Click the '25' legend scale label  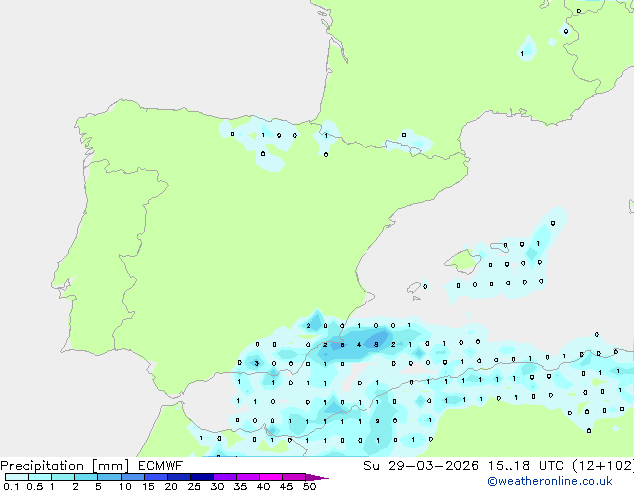coord(194,486)
